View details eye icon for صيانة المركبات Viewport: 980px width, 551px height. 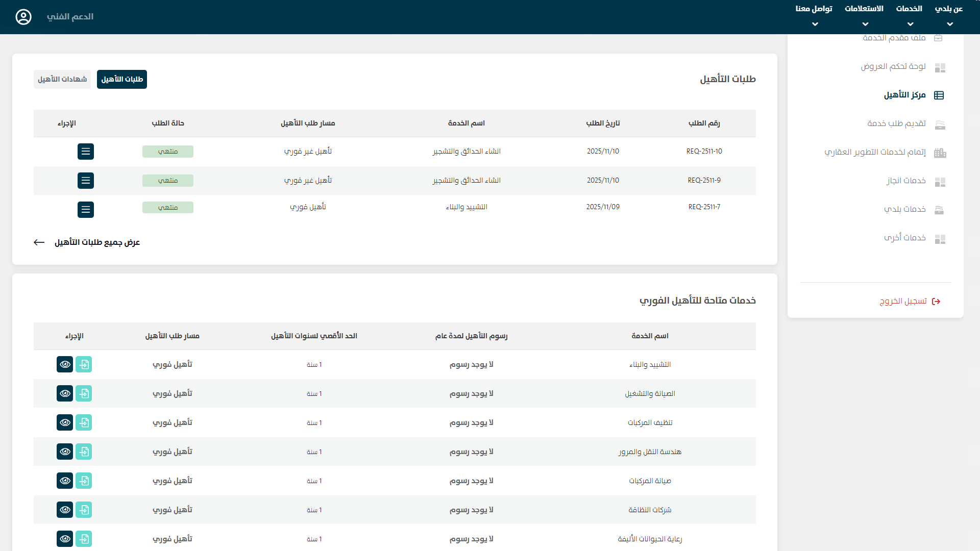[x=65, y=481]
